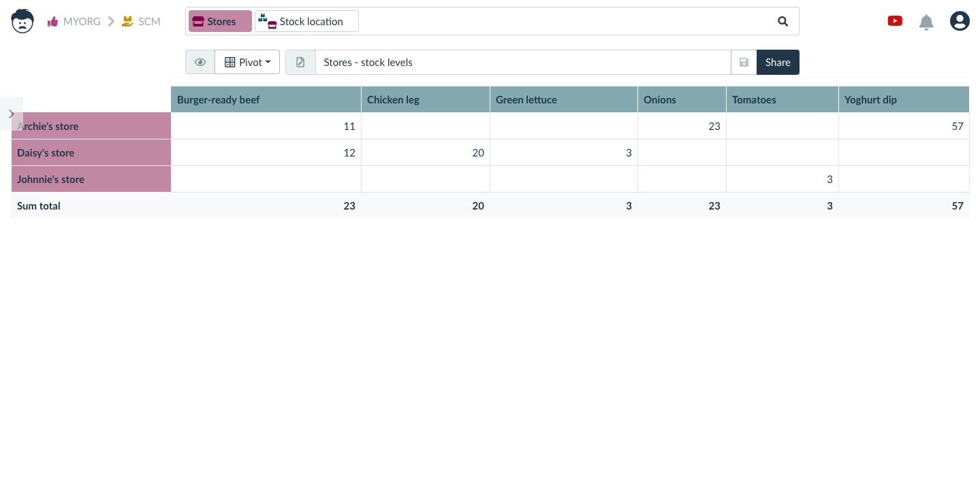This screenshot has width=980, height=481.
Task: Click the Burger-ready beef column header
Action: (266, 99)
